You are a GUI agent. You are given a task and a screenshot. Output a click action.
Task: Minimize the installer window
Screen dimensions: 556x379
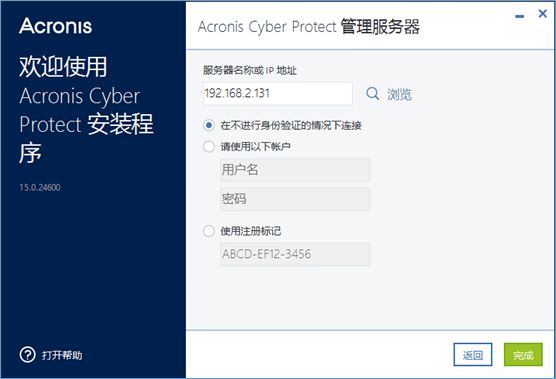click(519, 16)
